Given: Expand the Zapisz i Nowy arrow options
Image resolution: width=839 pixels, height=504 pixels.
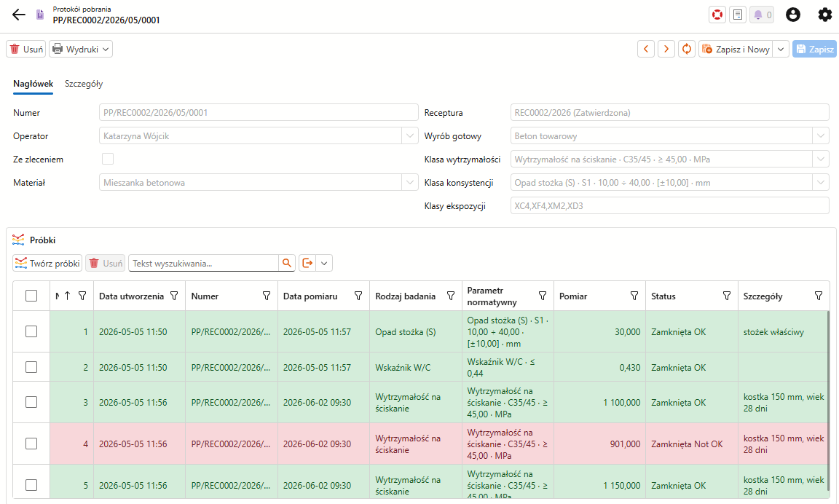Looking at the screenshot, I should tap(781, 50).
